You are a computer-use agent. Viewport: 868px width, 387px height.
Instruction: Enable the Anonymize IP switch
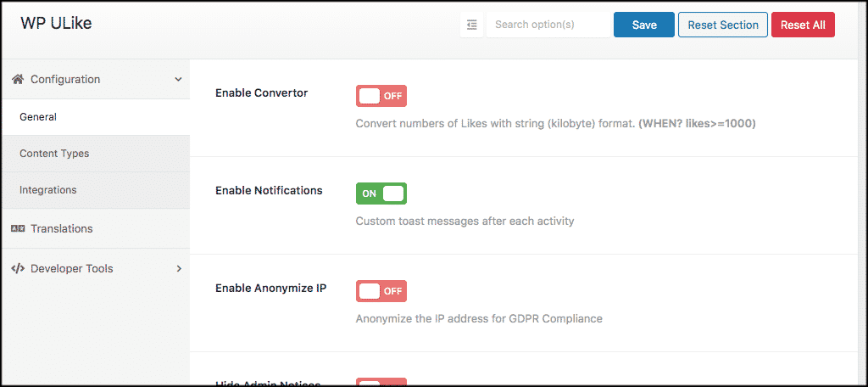[381, 291]
